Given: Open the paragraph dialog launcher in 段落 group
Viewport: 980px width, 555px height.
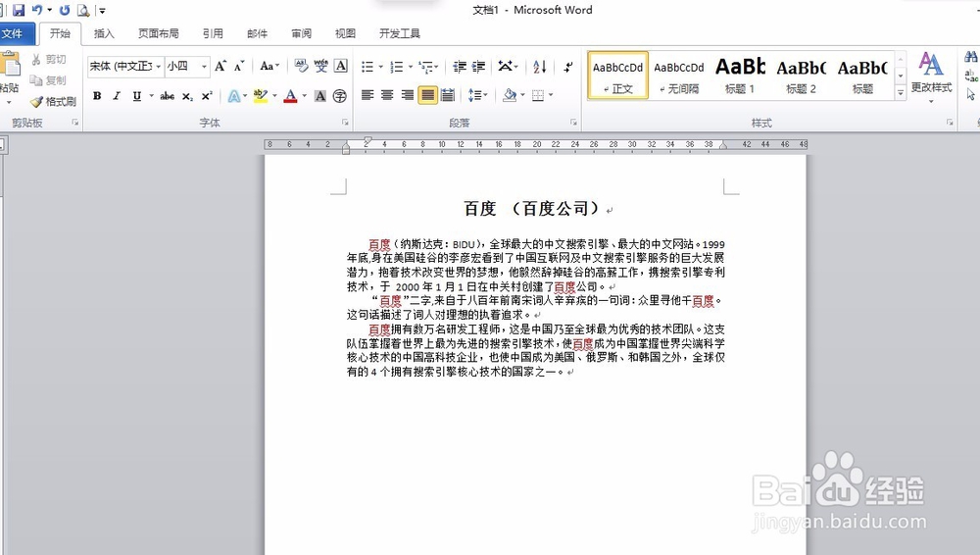Looking at the screenshot, I should point(573,123).
